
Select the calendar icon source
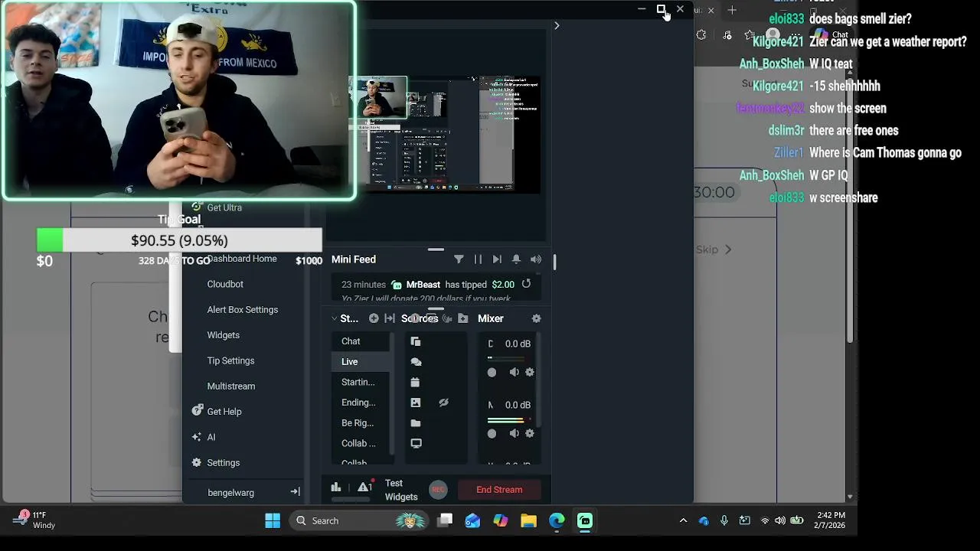[x=416, y=382]
